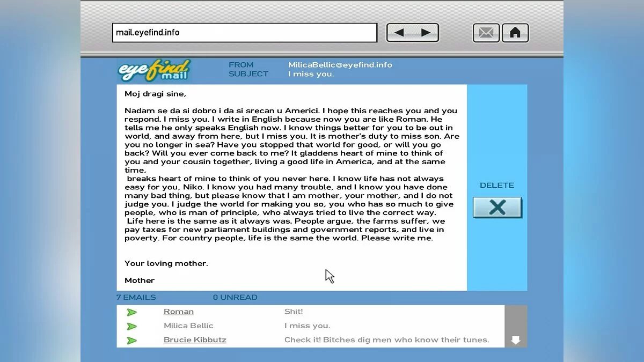Click the '7 EMAILS' counter
Screen dimensions: 644x362
click(136, 297)
